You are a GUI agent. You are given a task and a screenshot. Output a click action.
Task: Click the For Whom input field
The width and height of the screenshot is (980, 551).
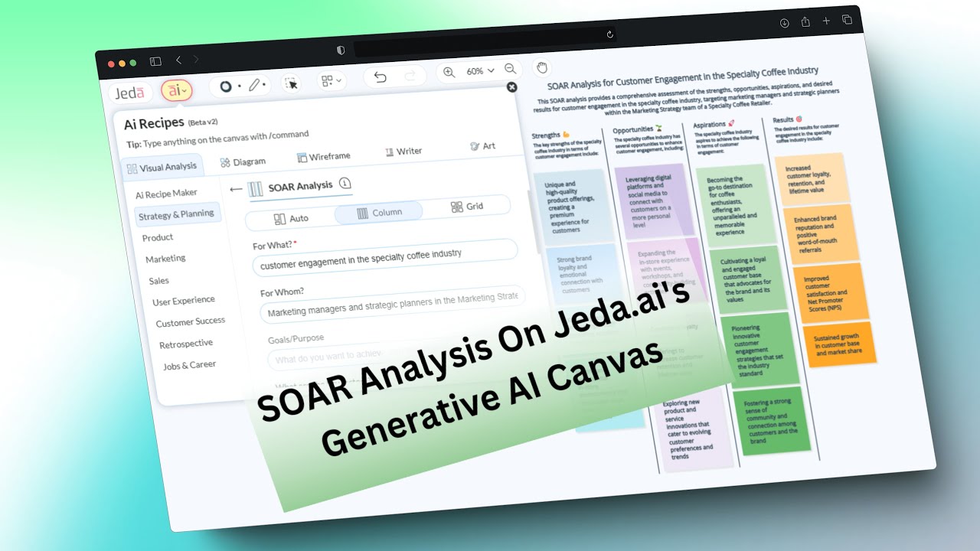pos(391,303)
